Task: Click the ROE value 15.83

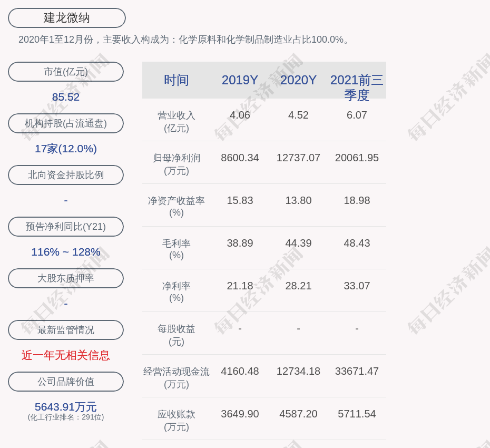Action: click(x=240, y=200)
